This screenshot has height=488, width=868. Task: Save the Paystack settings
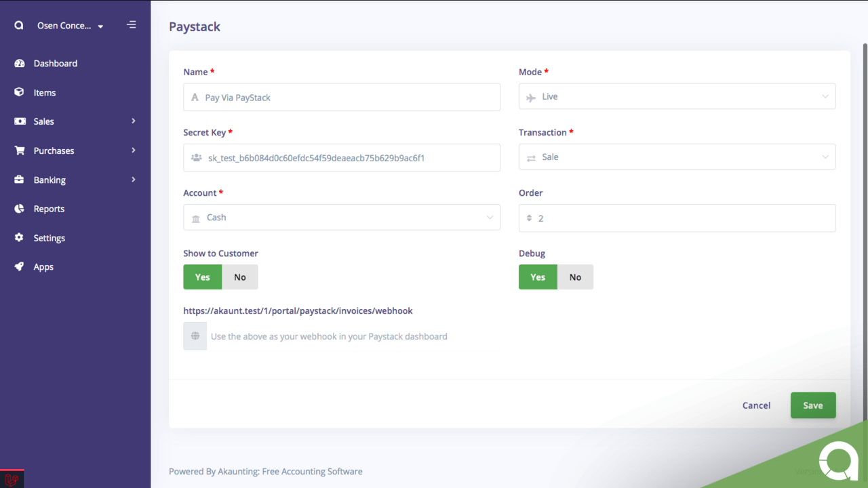pyautogui.click(x=813, y=405)
